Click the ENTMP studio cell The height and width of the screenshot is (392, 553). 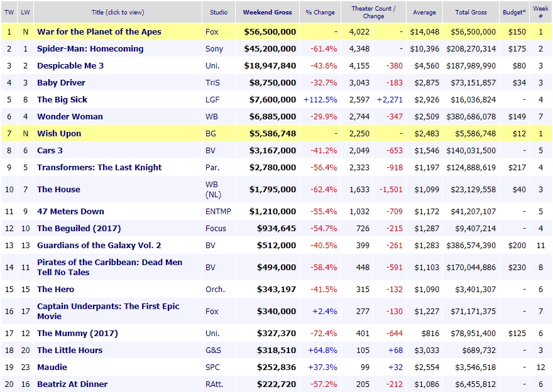218,211
